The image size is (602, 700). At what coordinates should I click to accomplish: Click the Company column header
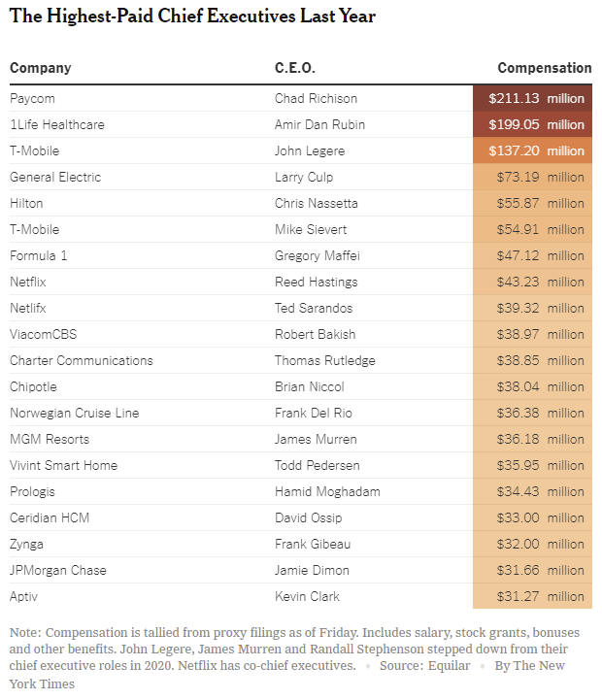pyautogui.click(x=41, y=68)
